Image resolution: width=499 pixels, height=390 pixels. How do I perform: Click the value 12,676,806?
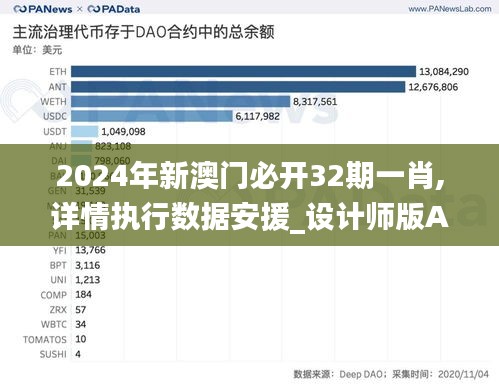[x=433, y=87]
